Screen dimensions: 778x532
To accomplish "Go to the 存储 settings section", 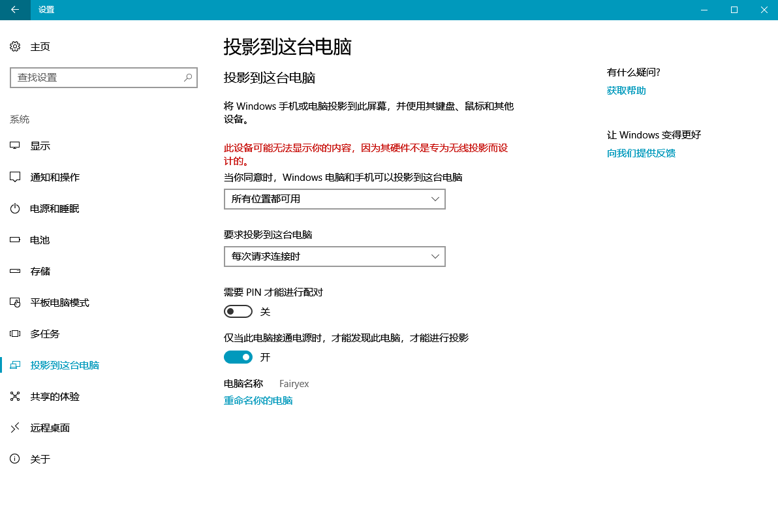I will [x=40, y=271].
